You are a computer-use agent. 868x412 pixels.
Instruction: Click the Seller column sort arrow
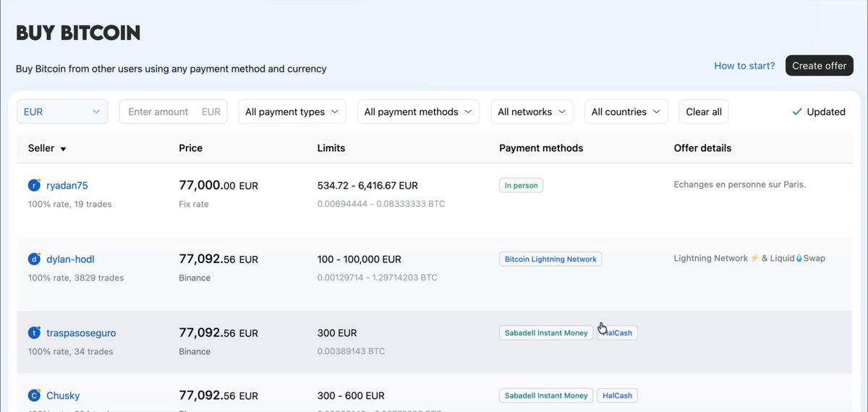63,149
